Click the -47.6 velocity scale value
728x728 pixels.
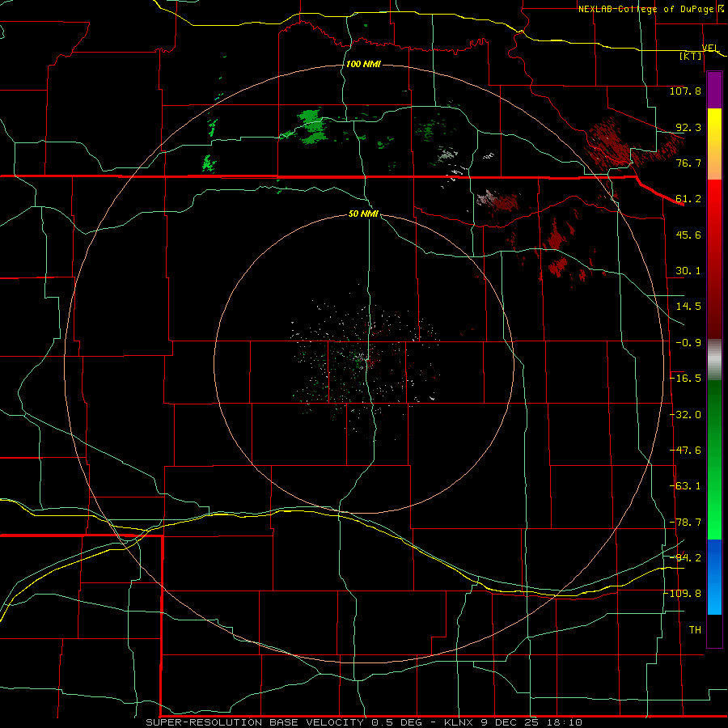[685, 451]
